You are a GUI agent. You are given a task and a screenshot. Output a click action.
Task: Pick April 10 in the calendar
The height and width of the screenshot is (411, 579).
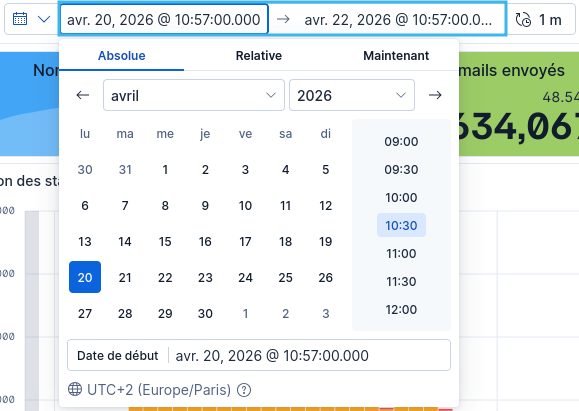[245, 205]
